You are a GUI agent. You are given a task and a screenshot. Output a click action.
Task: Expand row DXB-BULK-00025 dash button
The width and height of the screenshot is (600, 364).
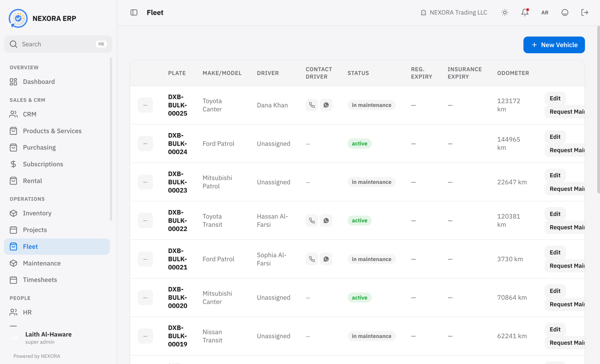(145, 105)
